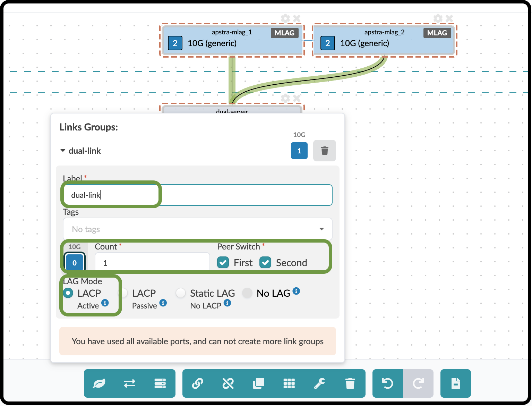
Task: Click the server rack toolbar icon
Action: click(160, 383)
